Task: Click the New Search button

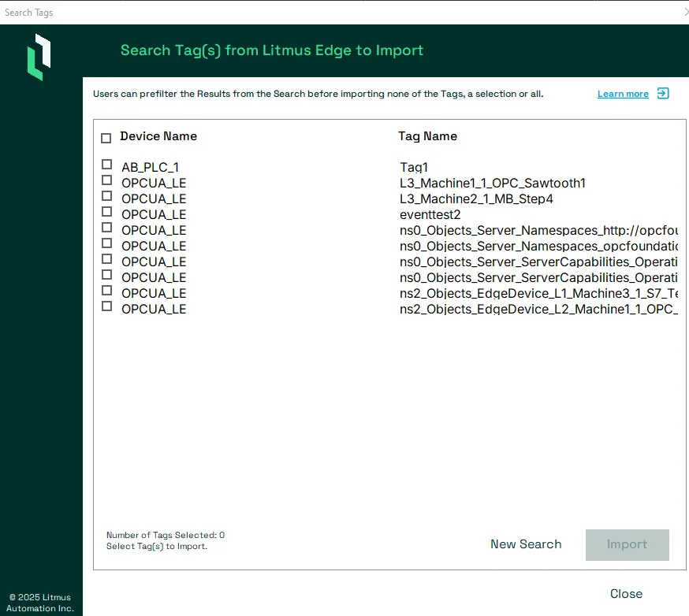Action: (526, 544)
